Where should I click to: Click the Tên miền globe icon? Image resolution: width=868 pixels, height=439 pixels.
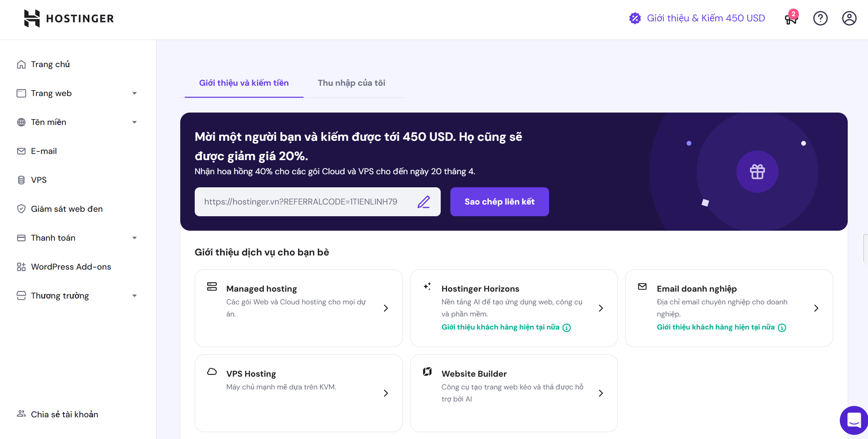(21, 122)
